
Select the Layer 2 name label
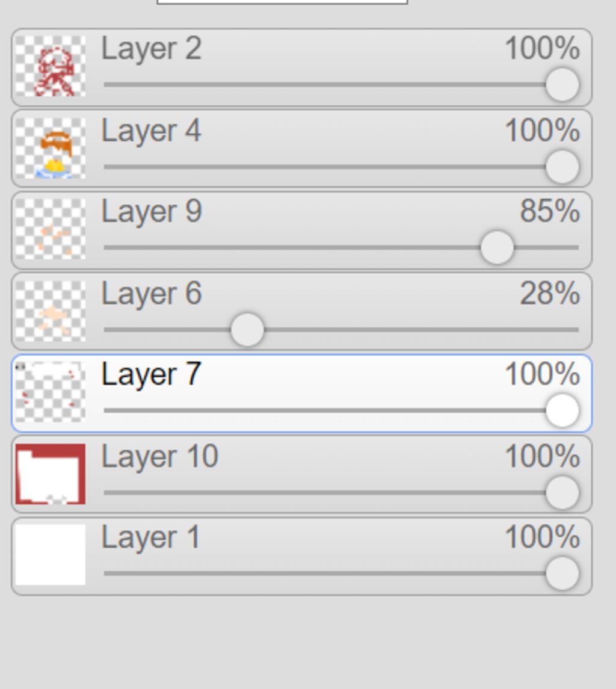coord(151,49)
